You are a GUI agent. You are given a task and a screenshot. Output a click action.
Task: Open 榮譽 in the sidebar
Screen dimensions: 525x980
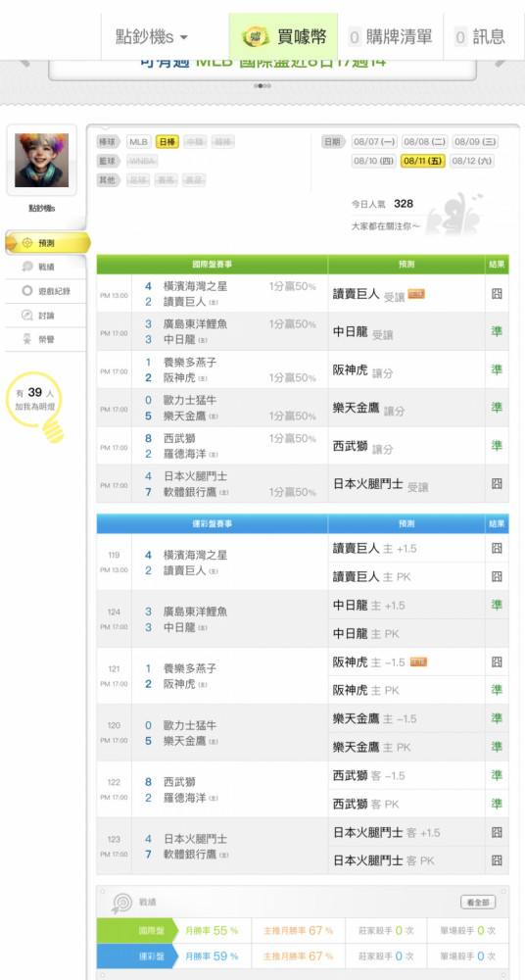[x=46, y=339]
